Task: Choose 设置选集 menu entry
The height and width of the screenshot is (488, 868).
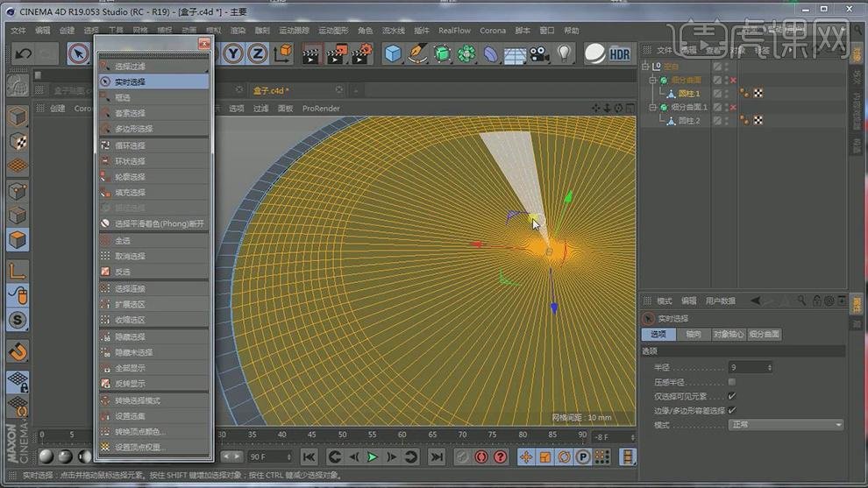Action: coord(154,416)
